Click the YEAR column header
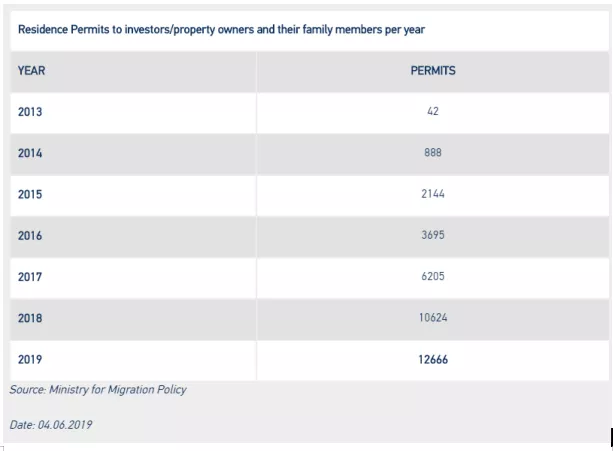The image size is (613, 451). coord(31,71)
